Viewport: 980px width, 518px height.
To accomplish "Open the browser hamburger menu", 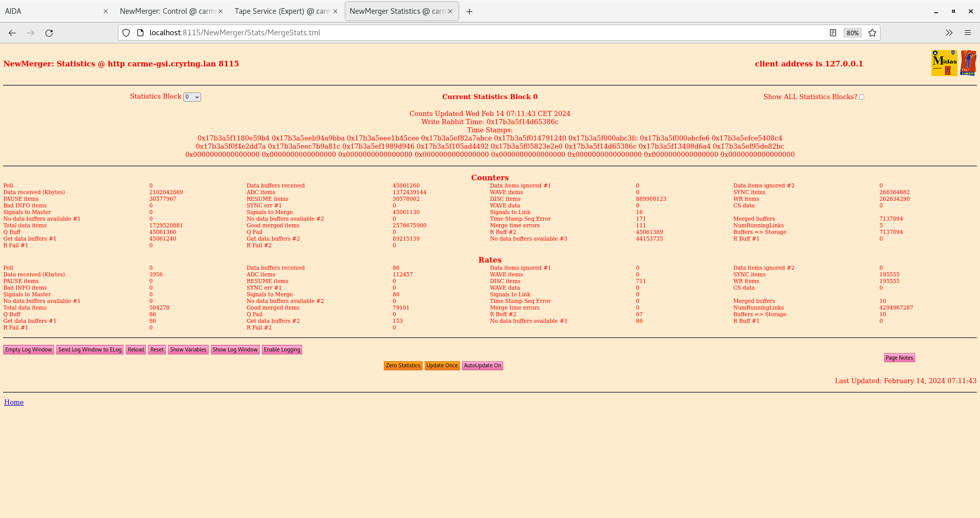I will click(968, 33).
